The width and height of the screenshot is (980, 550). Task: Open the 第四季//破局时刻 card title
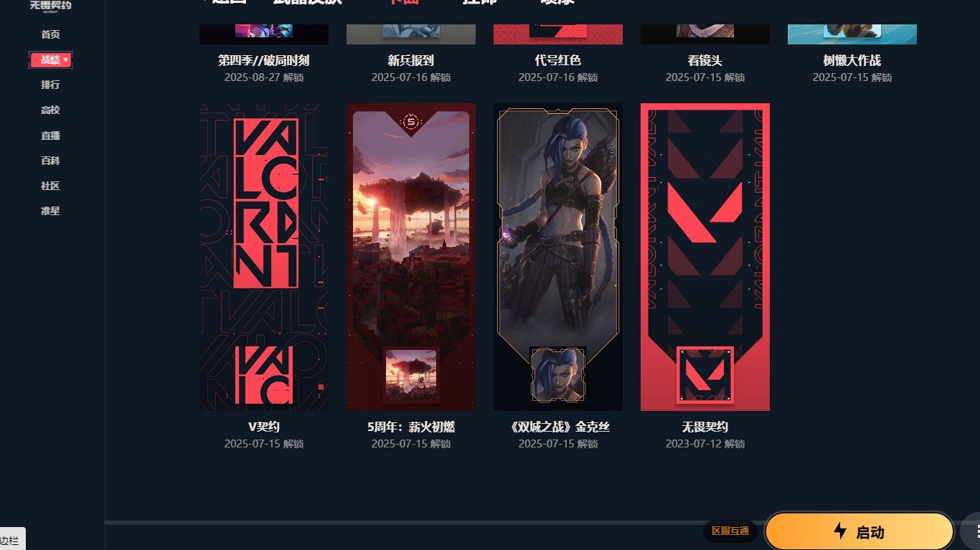(x=264, y=61)
